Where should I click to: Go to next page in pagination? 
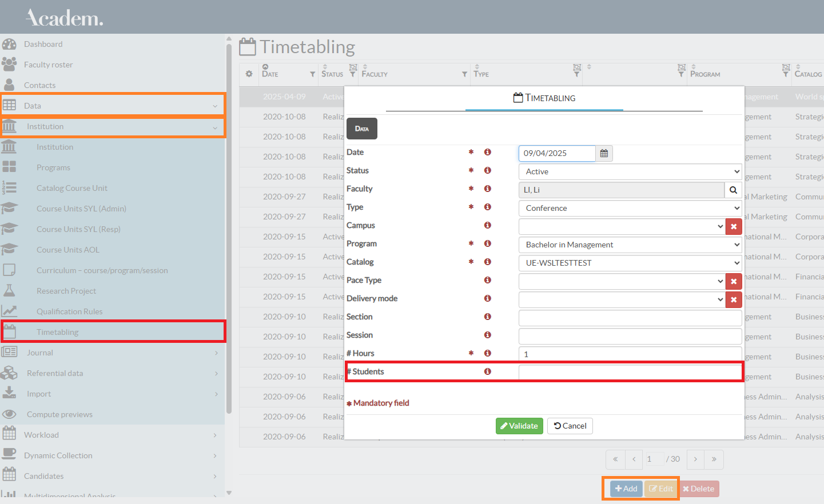tap(695, 459)
